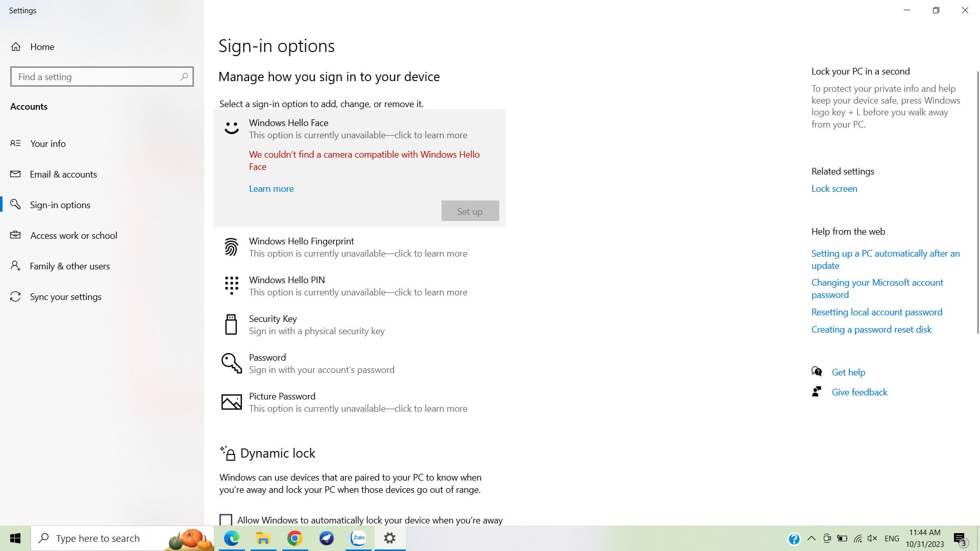Screen dimensions: 980x551
Task: Click the Dynamic lock padlock icon
Action: pyautogui.click(x=228, y=453)
